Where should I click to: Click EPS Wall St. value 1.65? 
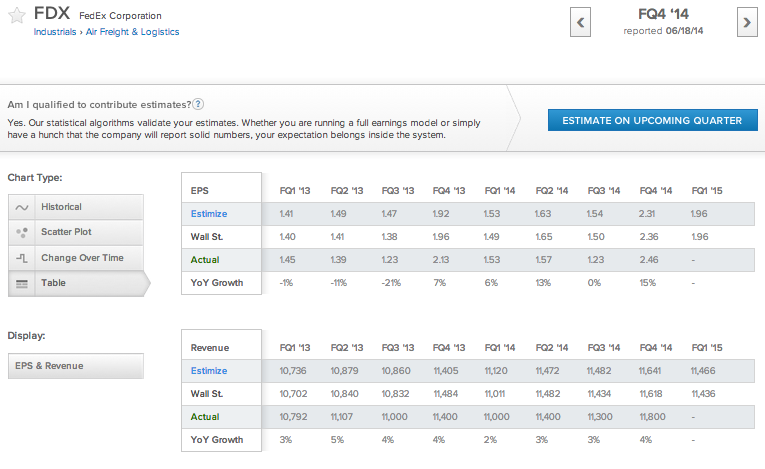pos(544,237)
